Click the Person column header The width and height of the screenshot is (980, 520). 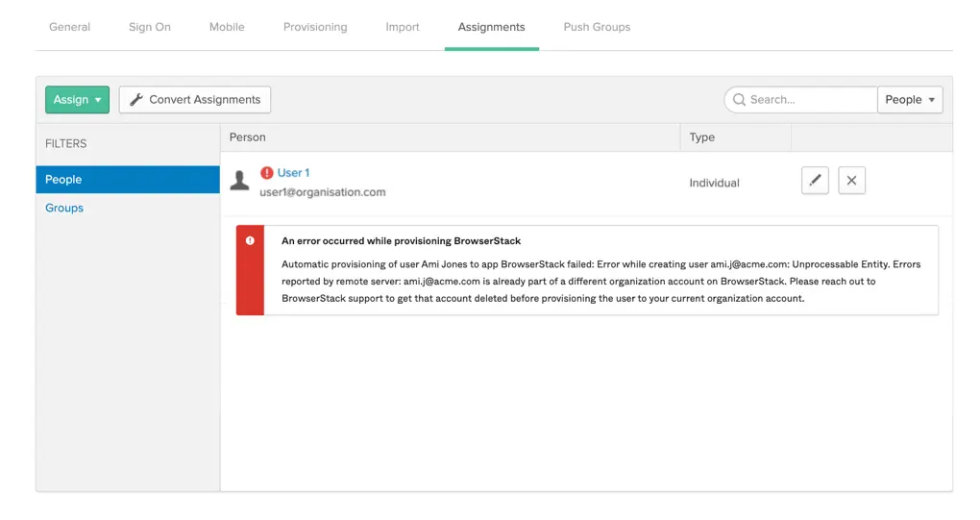(248, 137)
